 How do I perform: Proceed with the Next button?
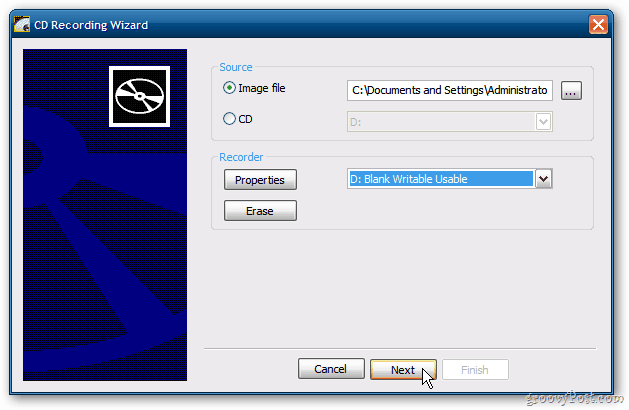403,369
